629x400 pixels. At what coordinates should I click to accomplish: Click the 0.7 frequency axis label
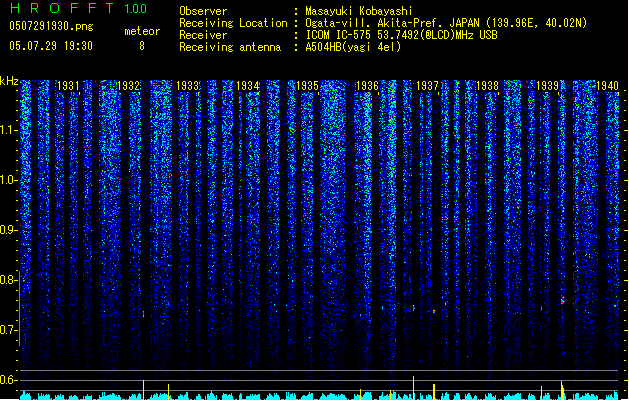[x=8, y=330]
